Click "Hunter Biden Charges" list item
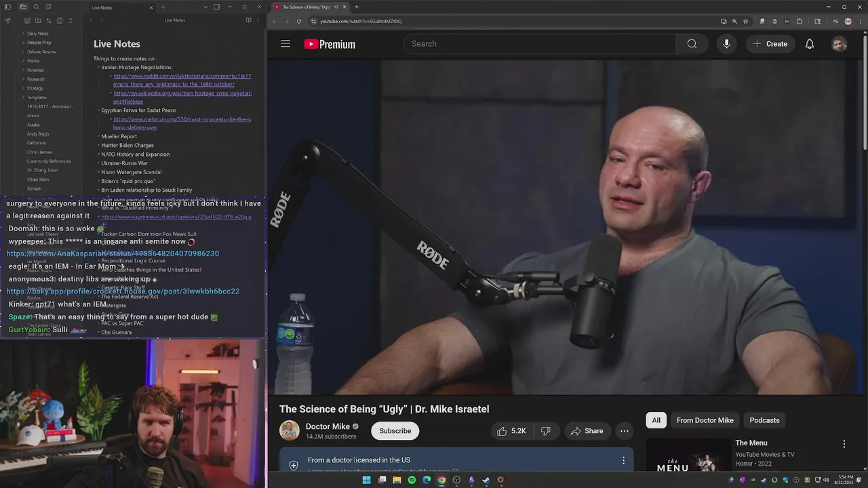868x488 pixels. coord(127,145)
